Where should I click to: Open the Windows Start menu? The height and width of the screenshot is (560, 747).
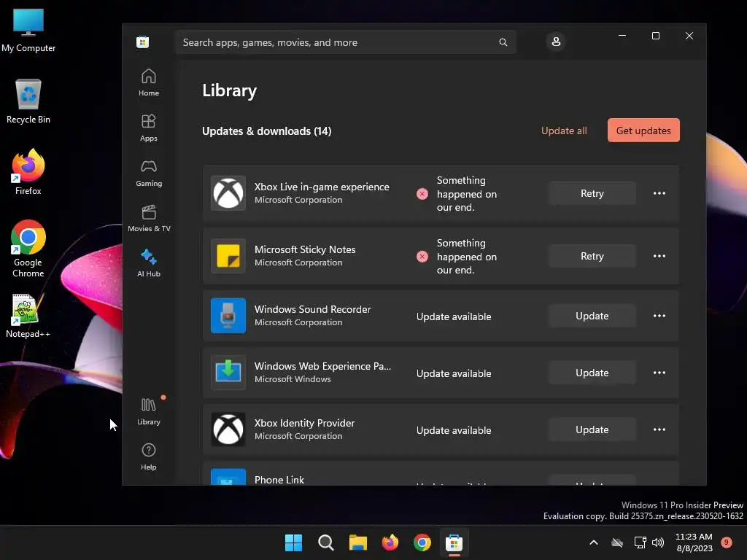point(293,542)
